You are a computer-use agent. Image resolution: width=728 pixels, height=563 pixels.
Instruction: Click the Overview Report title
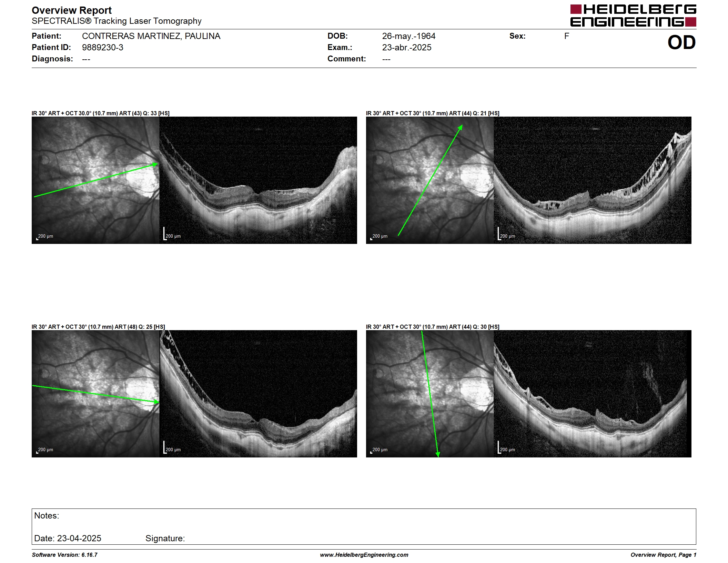tap(72, 10)
